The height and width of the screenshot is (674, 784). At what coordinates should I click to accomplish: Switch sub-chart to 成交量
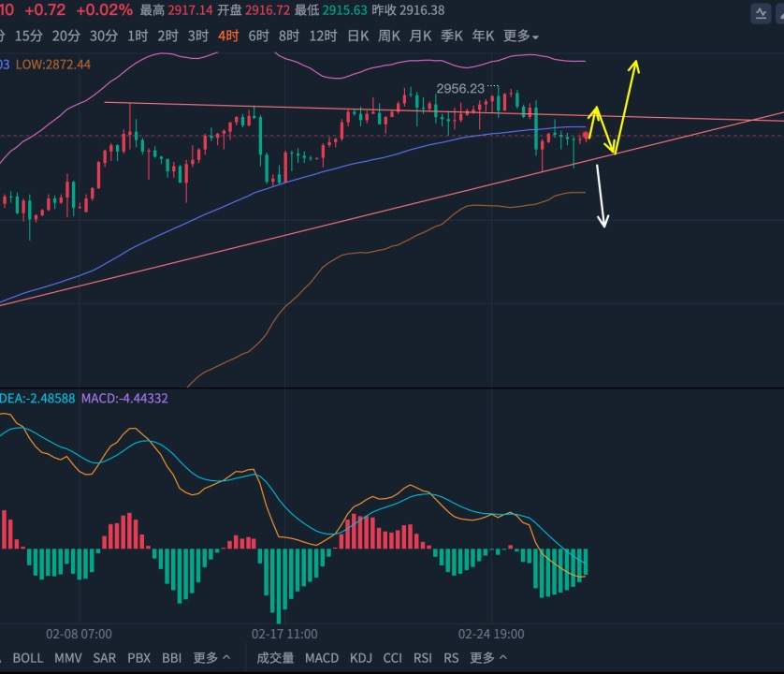point(275,658)
